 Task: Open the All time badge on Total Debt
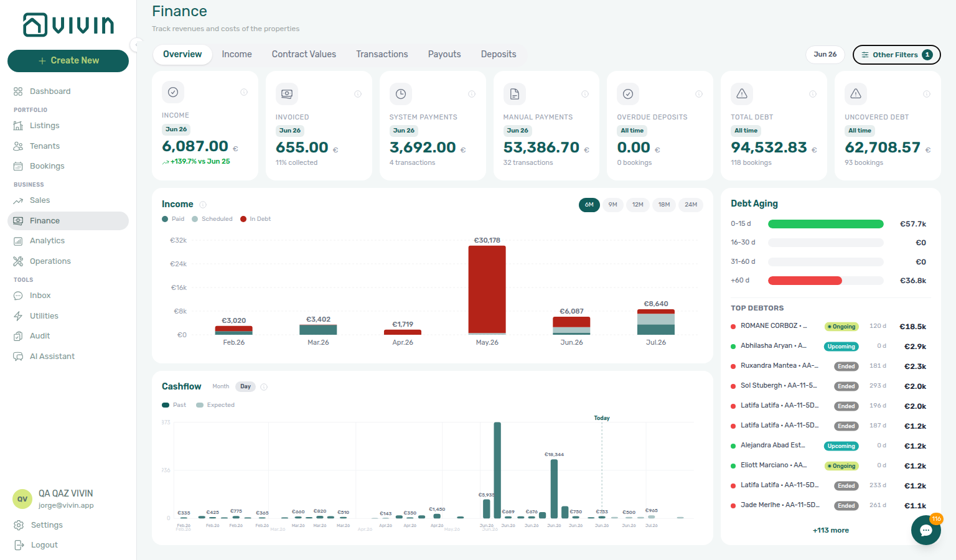tap(746, 131)
